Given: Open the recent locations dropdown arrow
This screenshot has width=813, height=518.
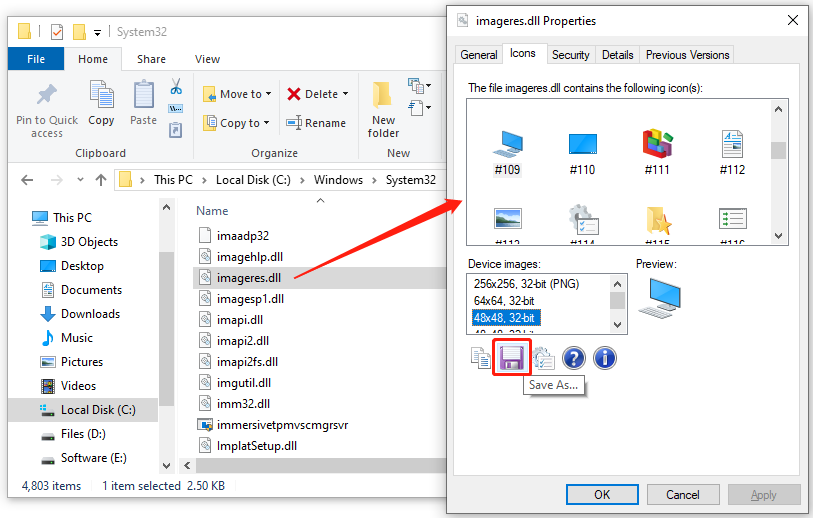Looking at the screenshot, I should (x=80, y=180).
